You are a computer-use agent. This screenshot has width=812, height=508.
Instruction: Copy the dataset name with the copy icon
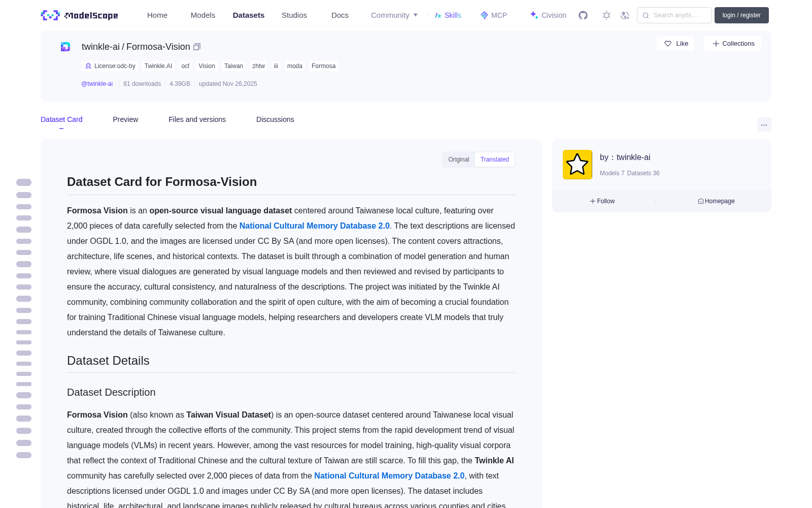coord(197,47)
